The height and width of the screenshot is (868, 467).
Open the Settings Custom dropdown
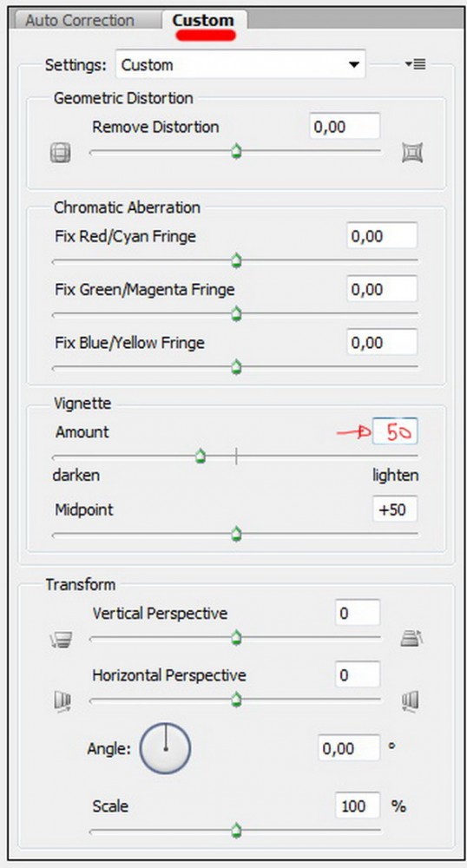click(x=240, y=65)
